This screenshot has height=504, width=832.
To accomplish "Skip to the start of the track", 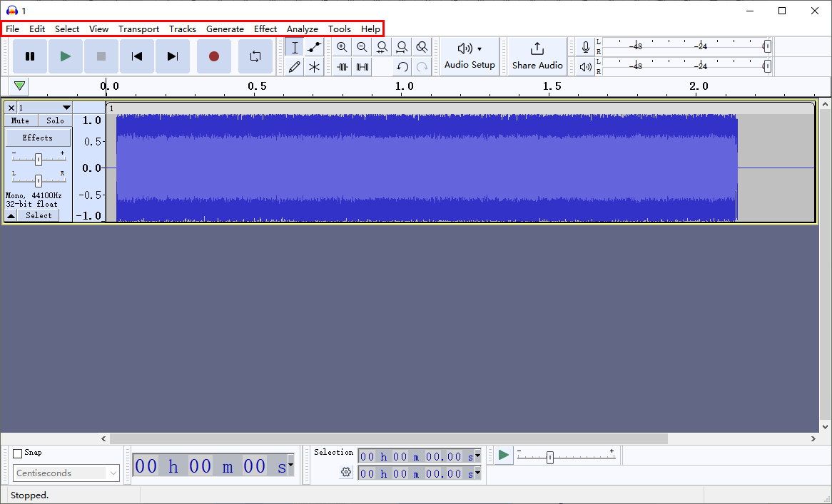I will click(x=137, y=56).
